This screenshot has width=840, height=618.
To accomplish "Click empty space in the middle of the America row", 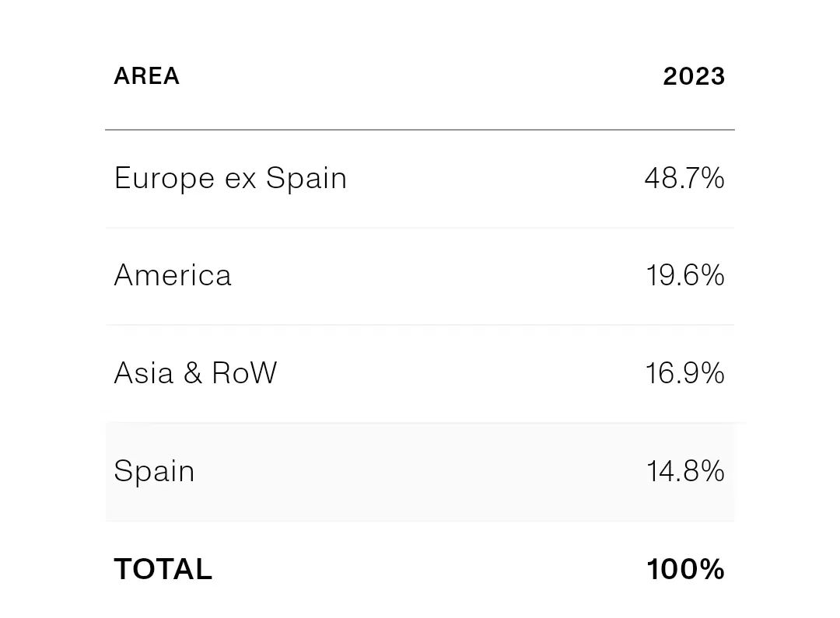I will point(436,276).
